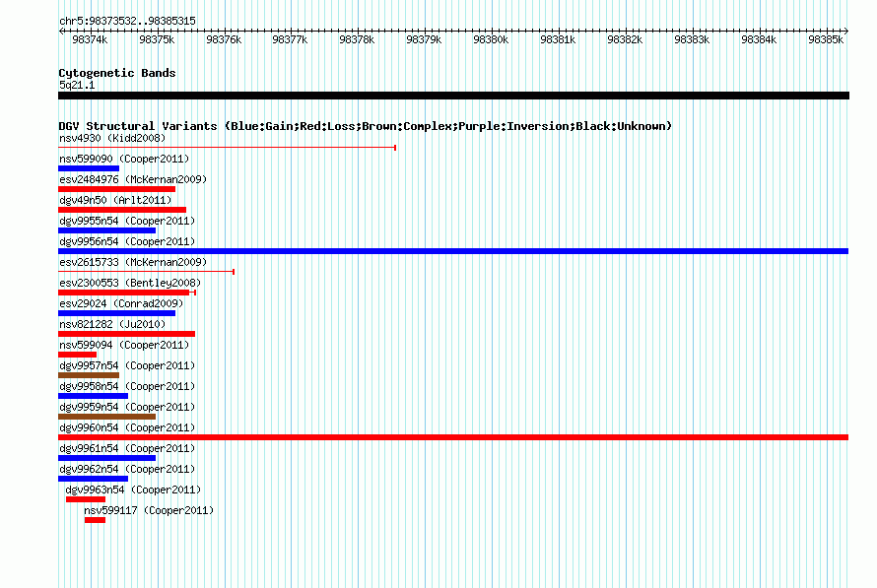Click the 98385k ruler tick label
This screenshot has height=588, width=877.
(x=826, y=39)
